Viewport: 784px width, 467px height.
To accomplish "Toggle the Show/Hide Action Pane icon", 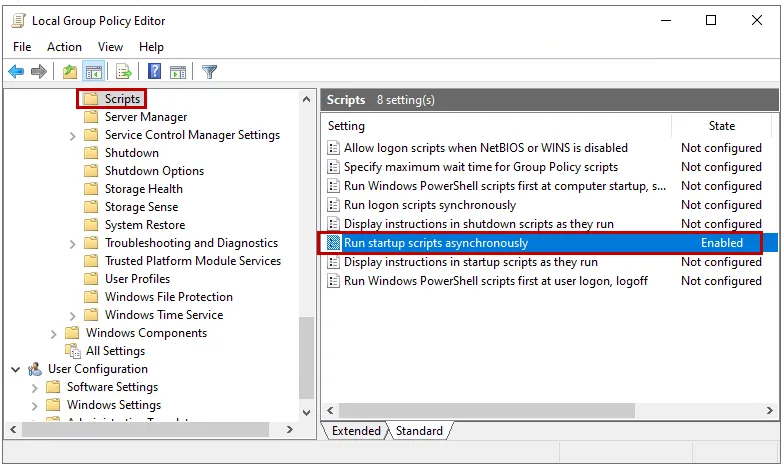I will pos(178,72).
